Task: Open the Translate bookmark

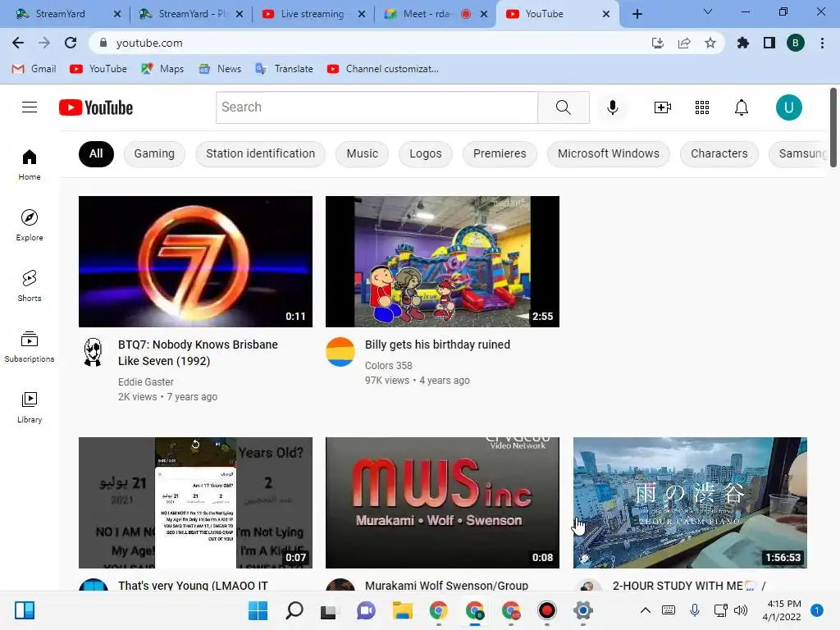Action: pyautogui.click(x=285, y=69)
